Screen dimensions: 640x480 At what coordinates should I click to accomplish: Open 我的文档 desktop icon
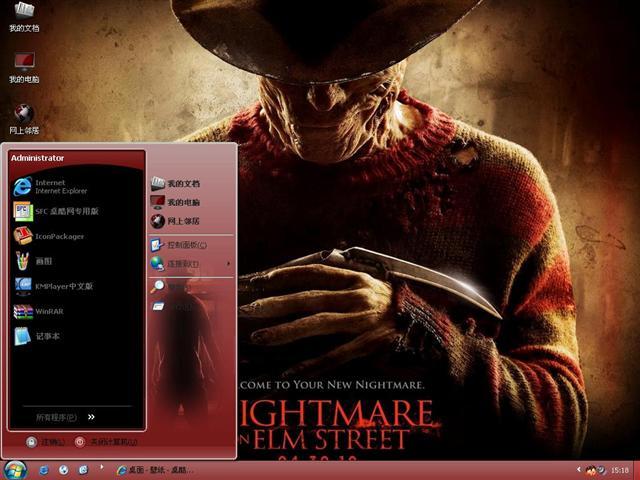tap(24, 17)
